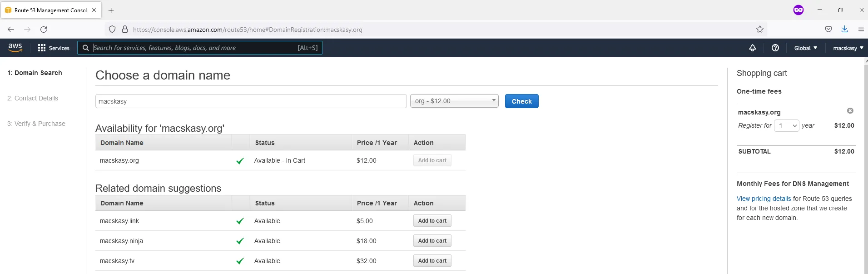Click the green checkmark for macskasy.org
Image resolution: width=868 pixels, height=274 pixels.
pyautogui.click(x=240, y=161)
